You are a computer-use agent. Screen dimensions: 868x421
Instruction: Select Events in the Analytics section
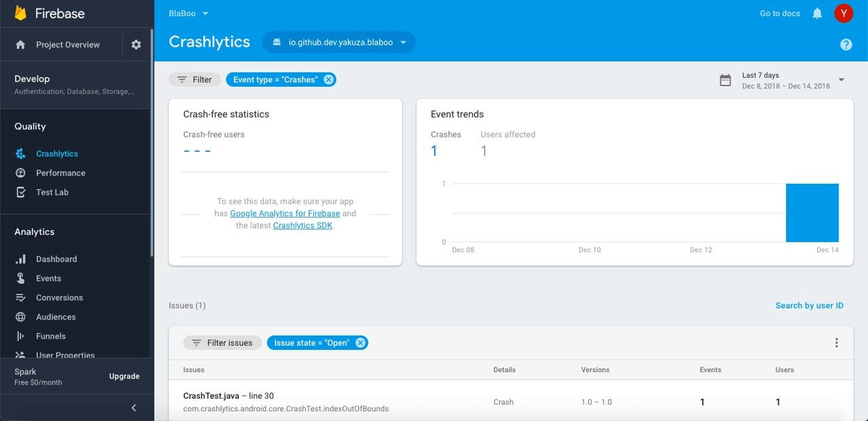tap(48, 278)
